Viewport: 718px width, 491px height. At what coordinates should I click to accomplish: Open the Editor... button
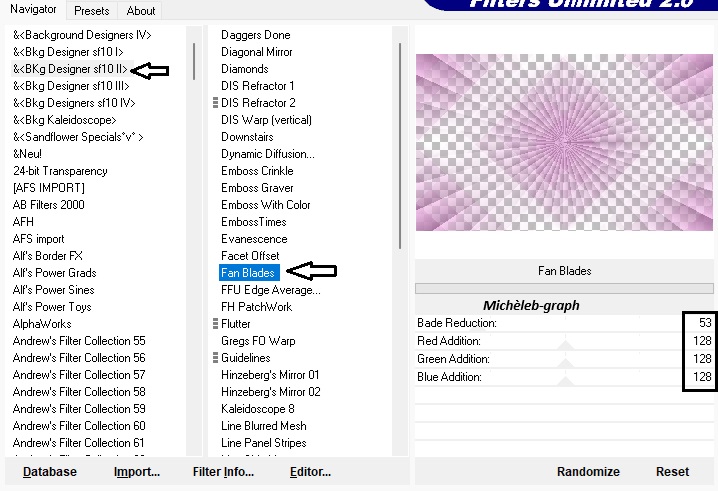(x=310, y=472)
